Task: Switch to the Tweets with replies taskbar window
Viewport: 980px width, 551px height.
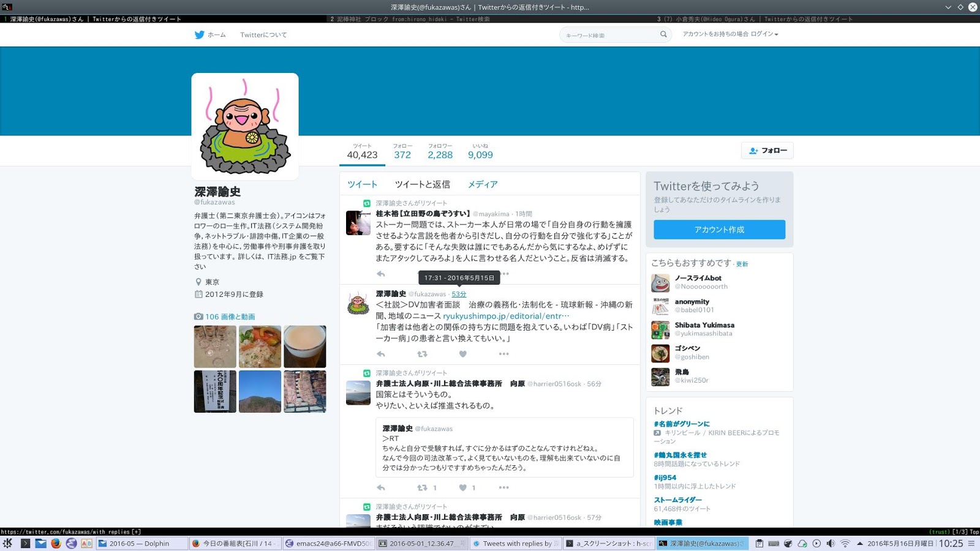Action: pyautogui.click(x=515, y=543)
